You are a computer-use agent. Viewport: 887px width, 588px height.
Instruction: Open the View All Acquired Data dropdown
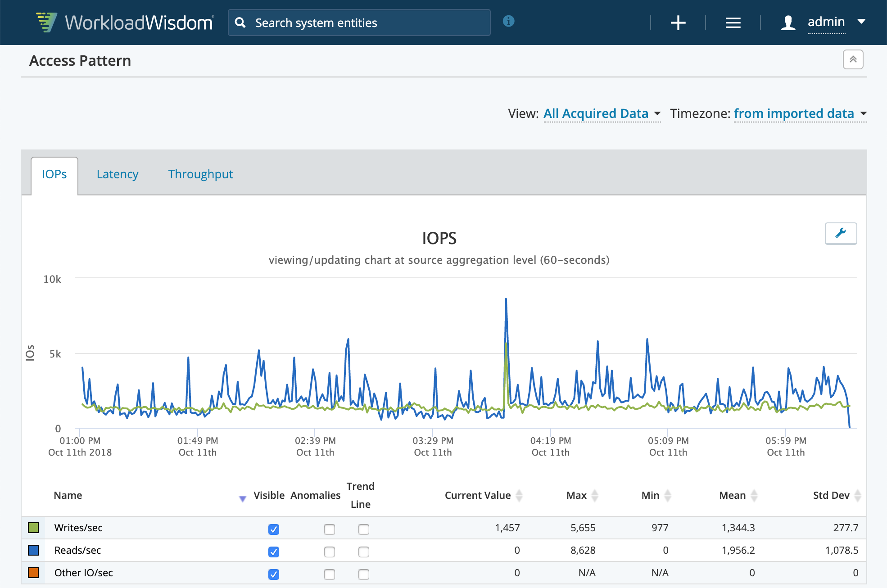(x=602, y=113)
